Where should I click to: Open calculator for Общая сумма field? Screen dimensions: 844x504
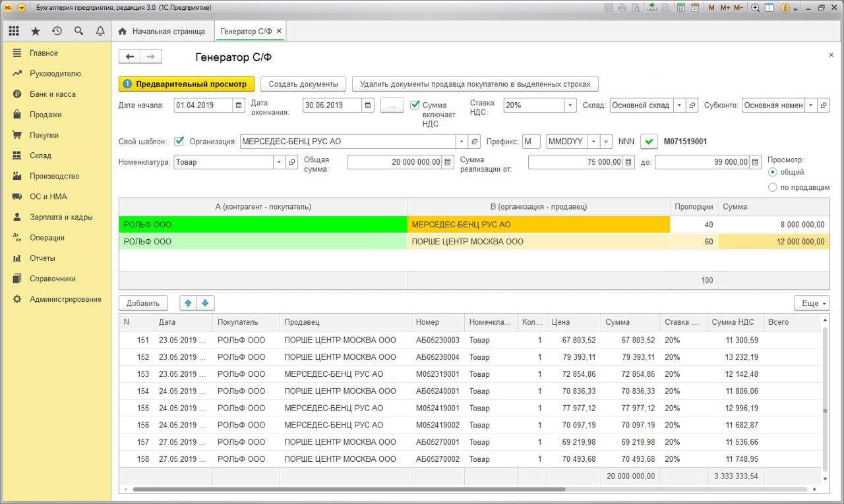(448, 162)
